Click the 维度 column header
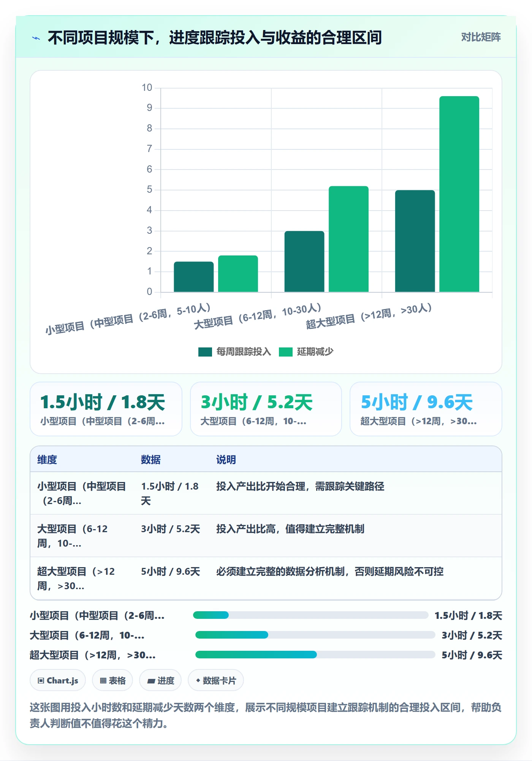 coord(47,460)
